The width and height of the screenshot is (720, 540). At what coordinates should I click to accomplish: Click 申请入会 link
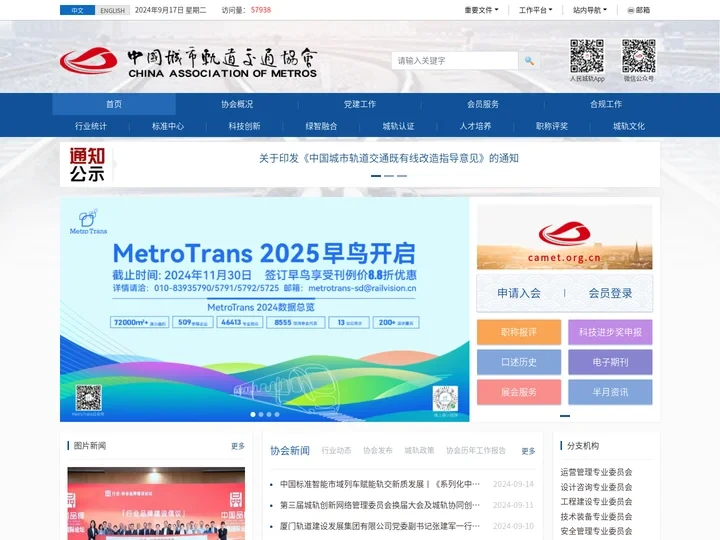click(x=519, y=293)
